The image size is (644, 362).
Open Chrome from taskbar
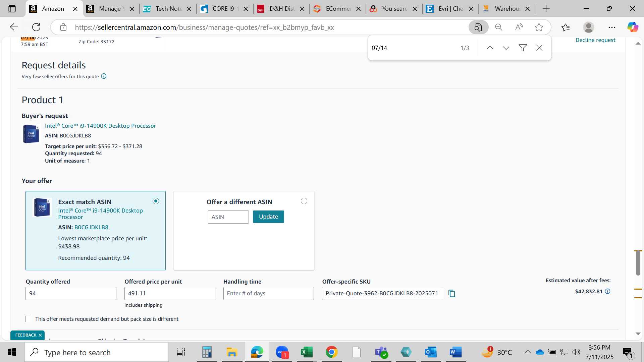pos(331,352)
